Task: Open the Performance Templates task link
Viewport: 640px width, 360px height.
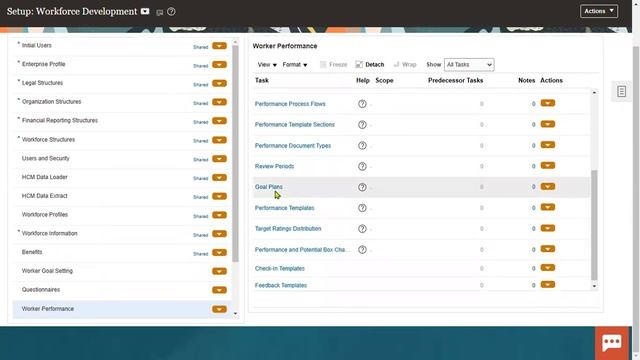Action: [284, 208]
